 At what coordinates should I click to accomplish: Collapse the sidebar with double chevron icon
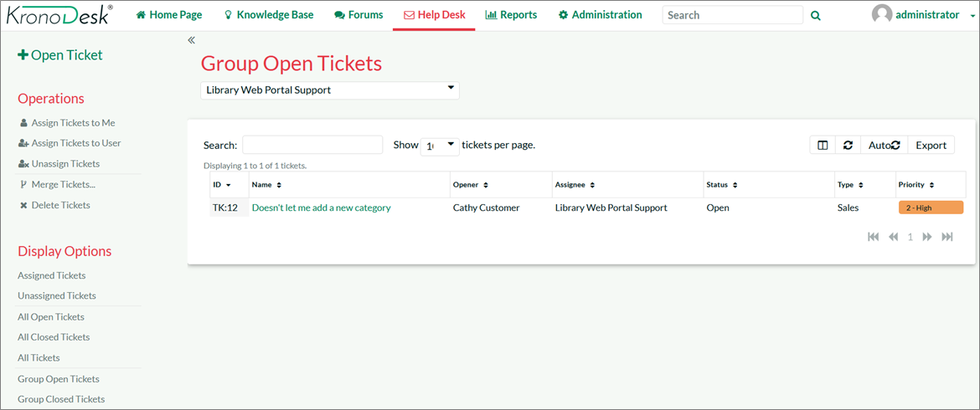click(x=191, y=40)
